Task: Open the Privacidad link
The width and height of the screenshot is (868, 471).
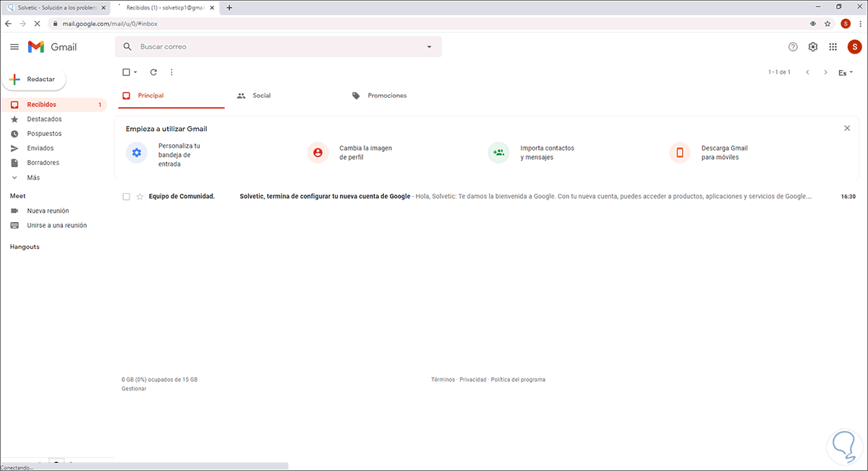Action: pos(473,379)
